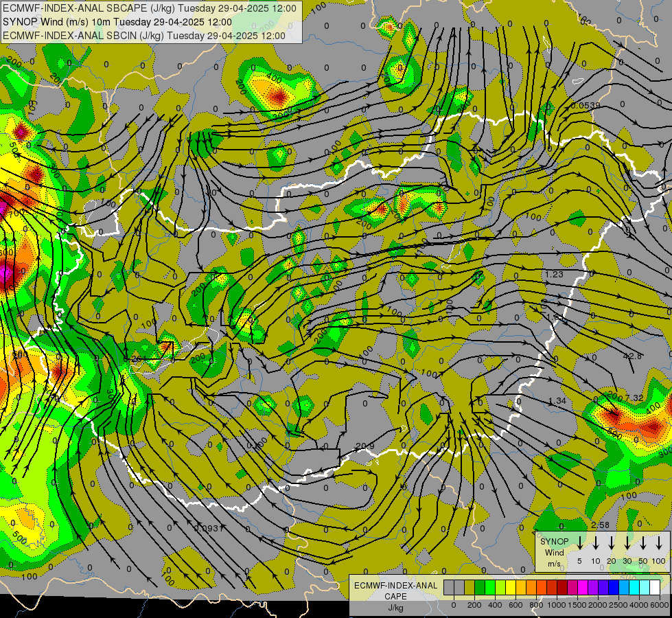Click the SBCAPE title line in header

[x=150, y=8]
